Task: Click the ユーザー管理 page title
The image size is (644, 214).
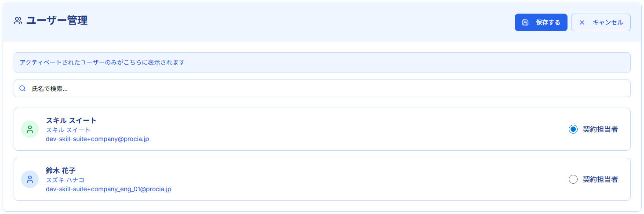Action: coord(57,21)
